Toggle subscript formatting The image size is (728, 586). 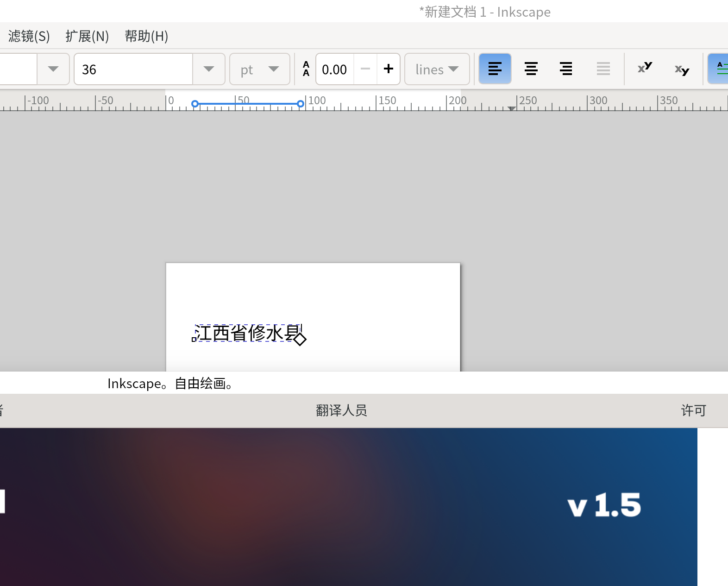682,69
